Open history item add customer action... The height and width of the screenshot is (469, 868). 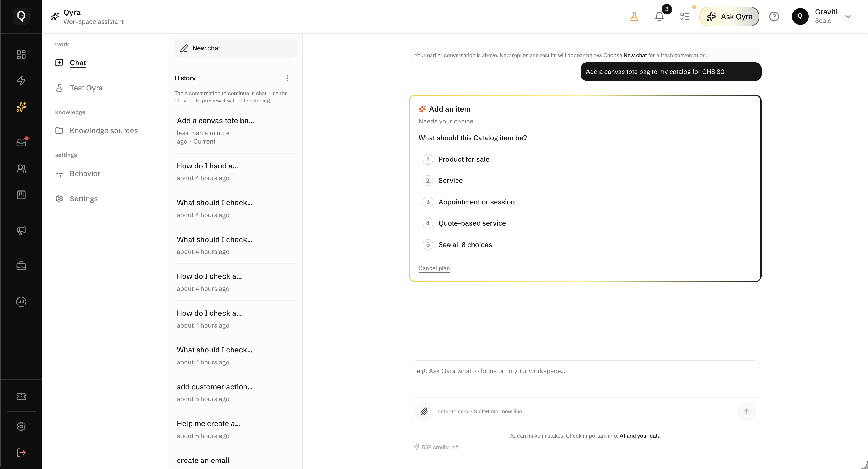pos(235,393)
